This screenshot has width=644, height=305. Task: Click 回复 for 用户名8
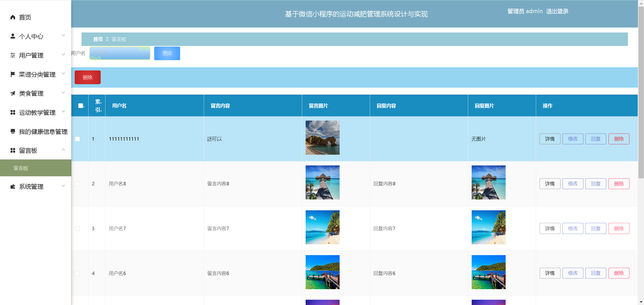click(596, 184)
